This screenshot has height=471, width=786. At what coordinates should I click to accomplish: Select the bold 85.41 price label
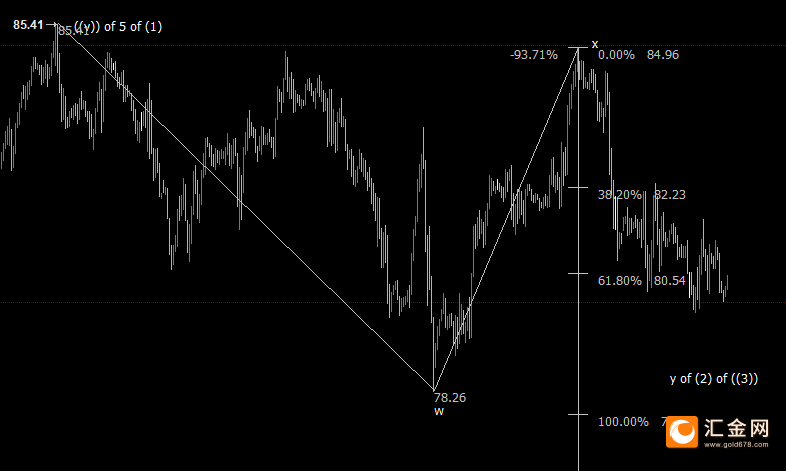29,25
